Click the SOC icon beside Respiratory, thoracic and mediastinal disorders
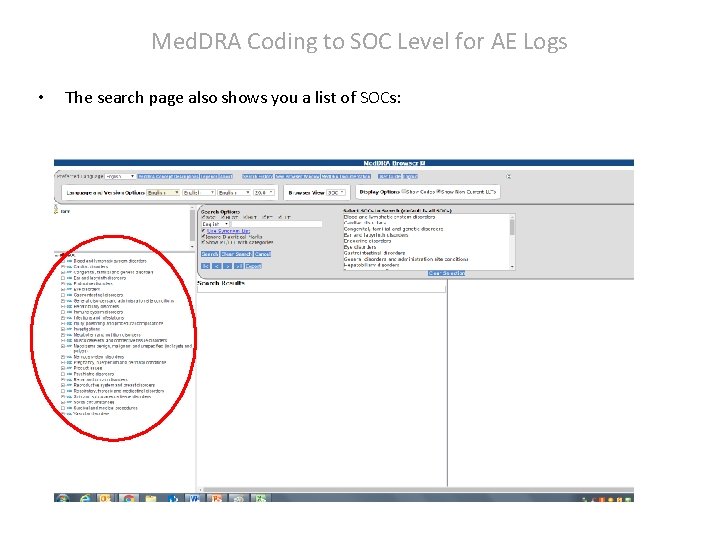 pos(69,391)
